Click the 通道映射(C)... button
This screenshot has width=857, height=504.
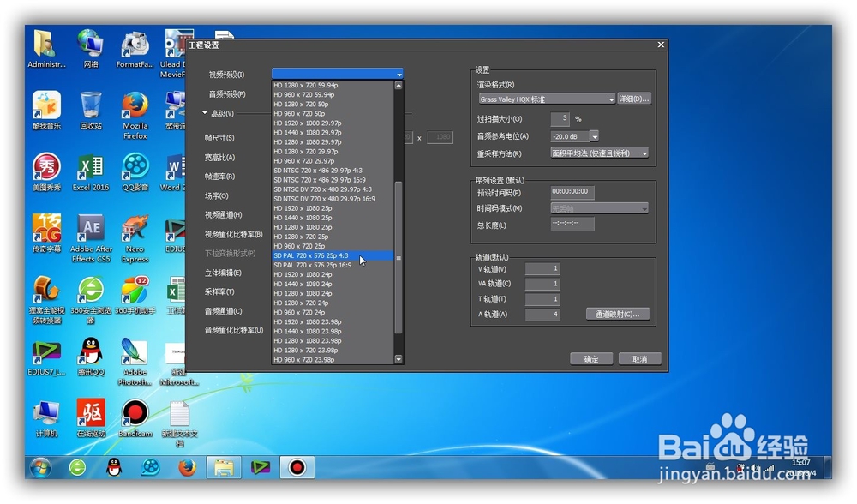coord(618,314)
